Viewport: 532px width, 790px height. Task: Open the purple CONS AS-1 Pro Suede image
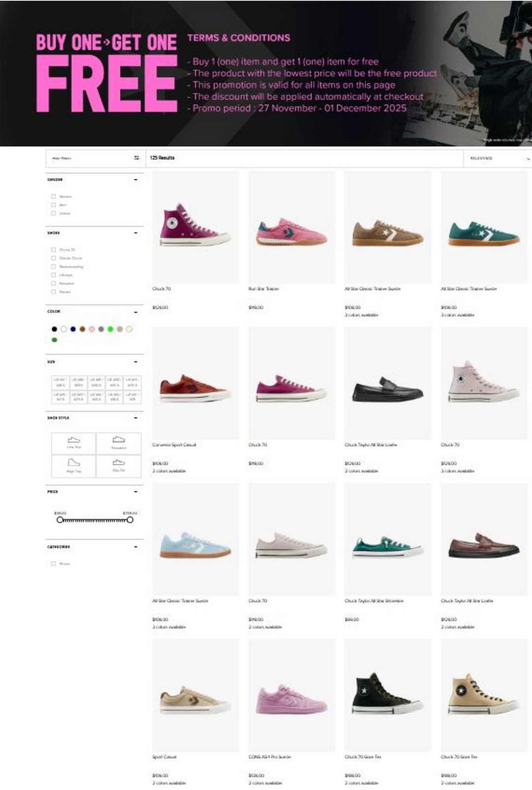pos(292,695)
